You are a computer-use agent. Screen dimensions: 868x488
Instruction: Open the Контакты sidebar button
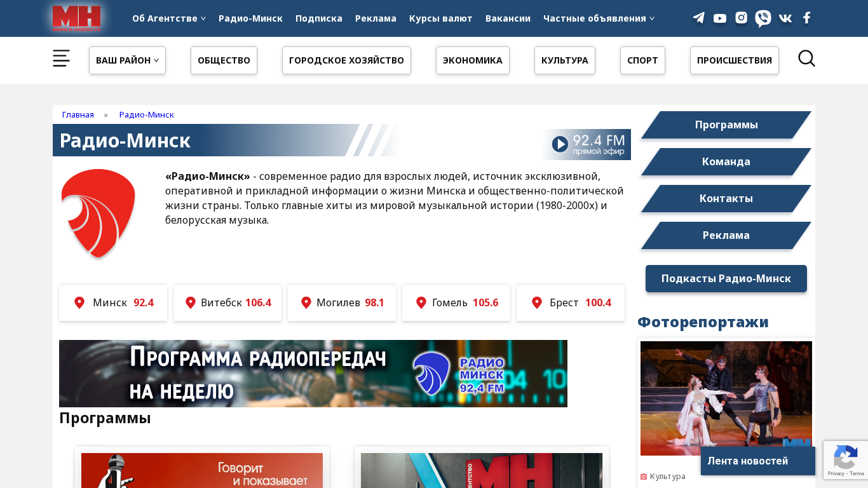coord(726,198)
